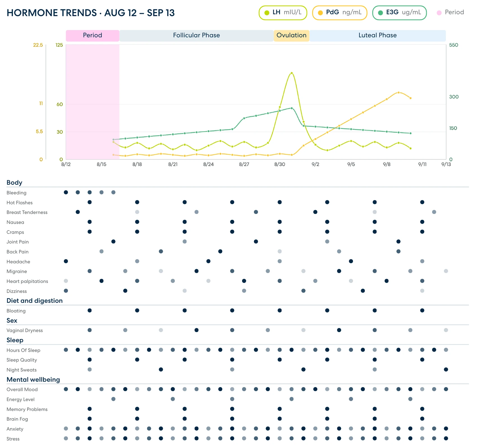The image size is (477, 448).
Task: Click the Diet and digestion section heading
Action: [35, 301]
